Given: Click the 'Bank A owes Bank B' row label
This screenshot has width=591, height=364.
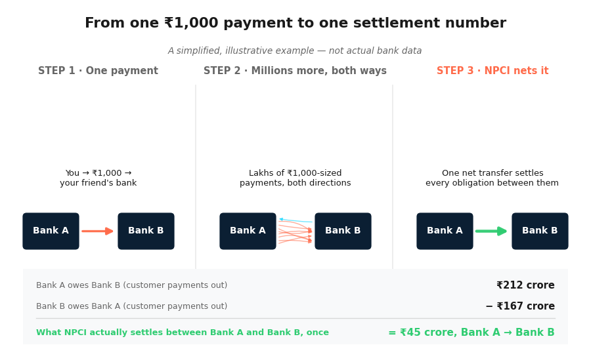Looking at the screenshot, I should [x=132, y=285].
